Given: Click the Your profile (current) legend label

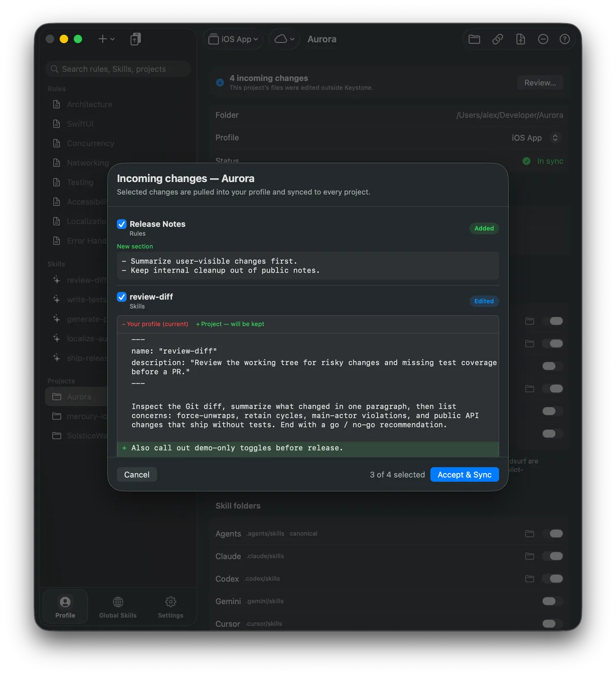Looking at the screenshot, I should [155, 324].
